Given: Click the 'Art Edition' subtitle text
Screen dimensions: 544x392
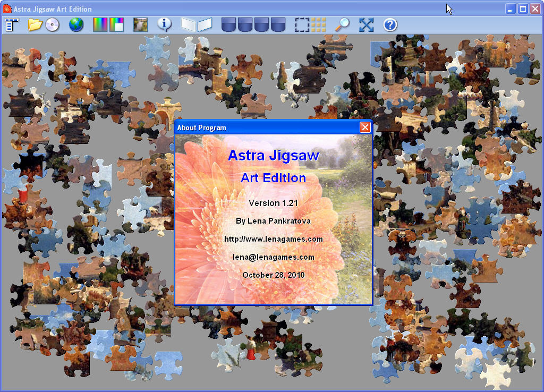Looking at the screenshot, I should coord(274,178).
